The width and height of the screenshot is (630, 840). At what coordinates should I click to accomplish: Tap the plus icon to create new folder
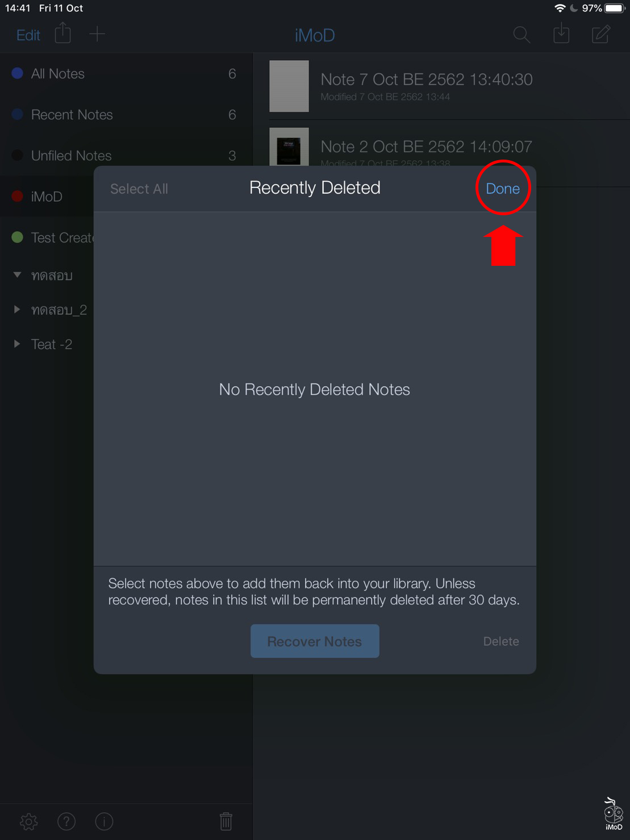pos(97,34)
